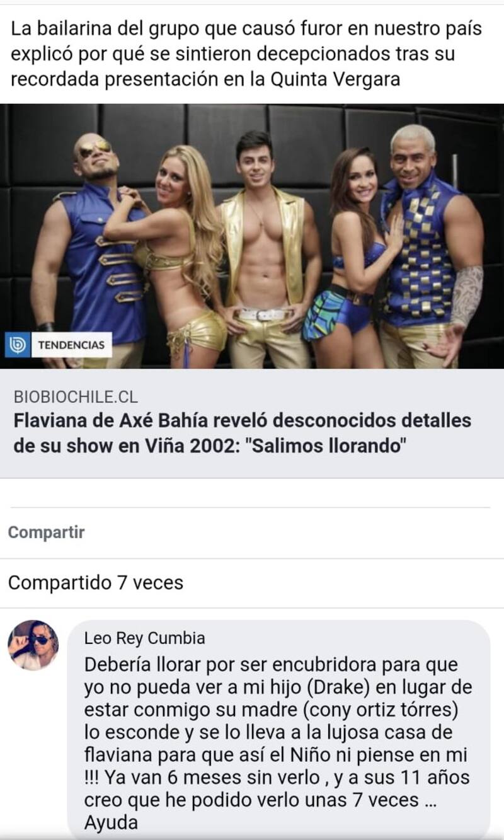Tap the TENDENCIAS label badge
This screenshot has width=504, height=840.
click(x=71, y=345)
